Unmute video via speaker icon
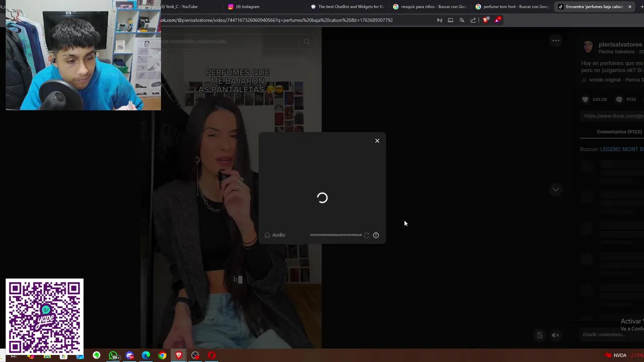644x362 pixels. pos(555,335)
